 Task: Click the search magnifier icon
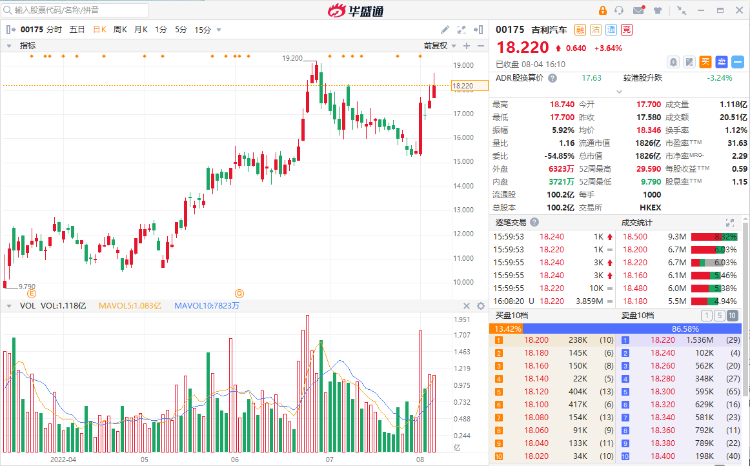[x=7, y=10]
